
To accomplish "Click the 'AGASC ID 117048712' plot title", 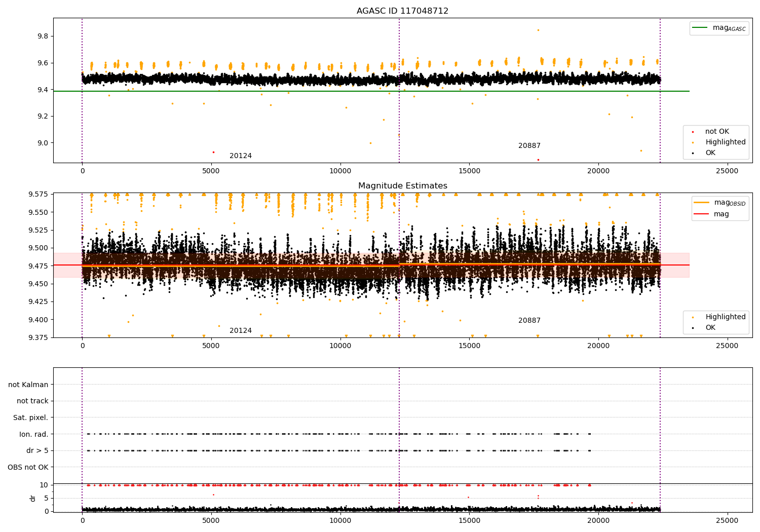I will [x=402, y=11].
